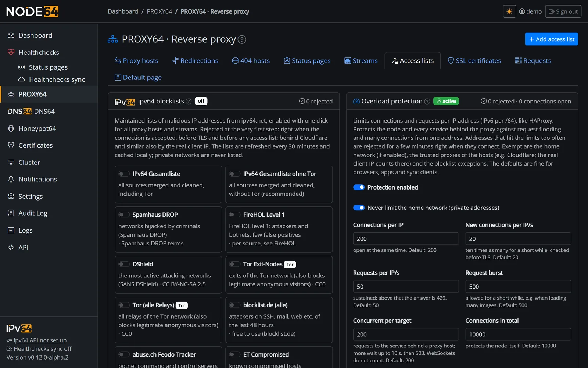Click the help icon beside Overload protection

[x=427, y=101]
